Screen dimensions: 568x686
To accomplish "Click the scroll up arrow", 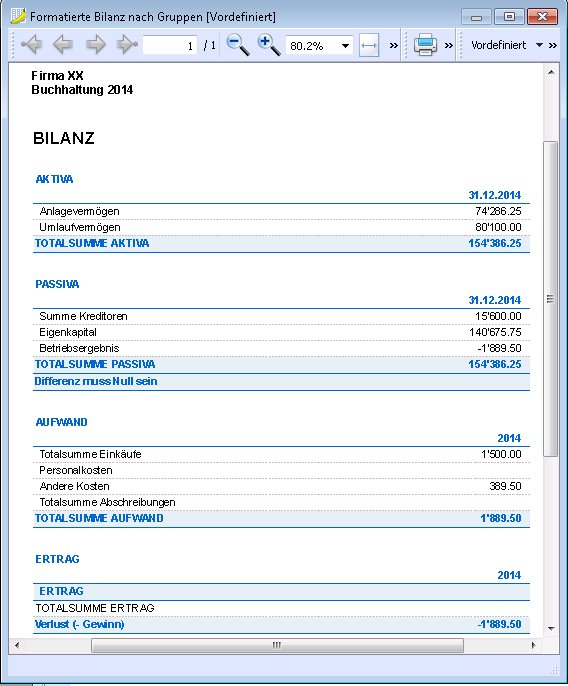I will tap(551, 72).
